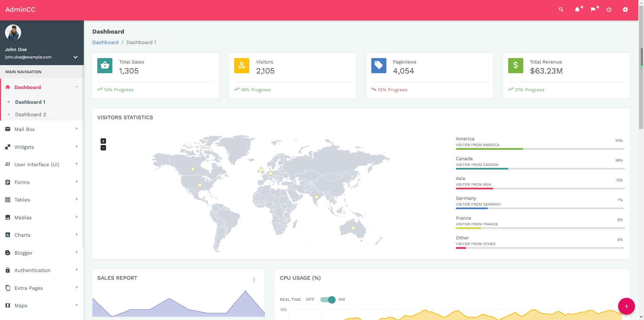Click the map marker on India
Viewport: 644px width, 320px height.
tap(316, 197)
